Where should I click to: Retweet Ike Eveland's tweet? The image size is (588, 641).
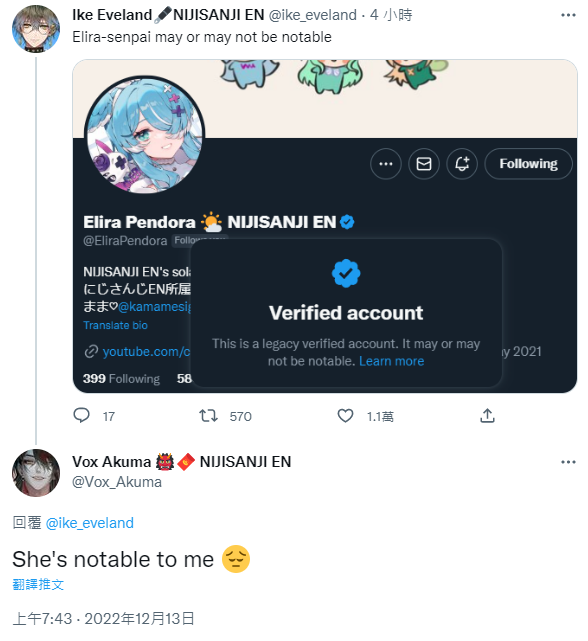(208, 416)
